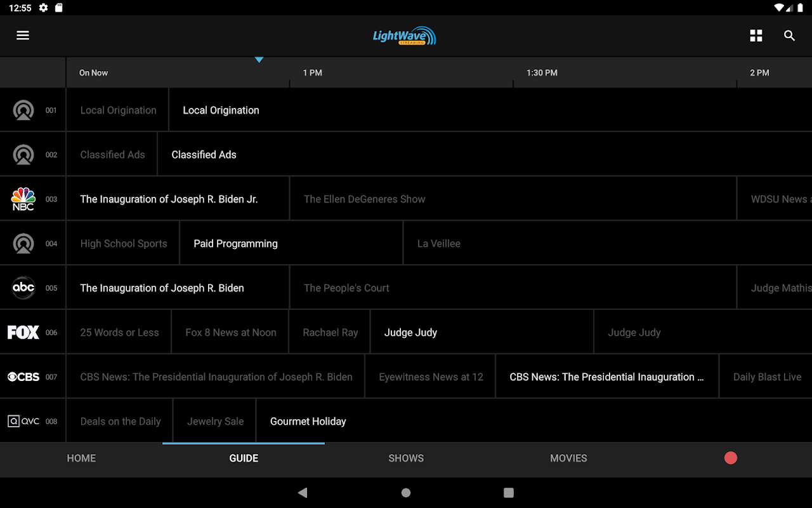Select the NBC channel 003 logo

(x=23, y=199)
